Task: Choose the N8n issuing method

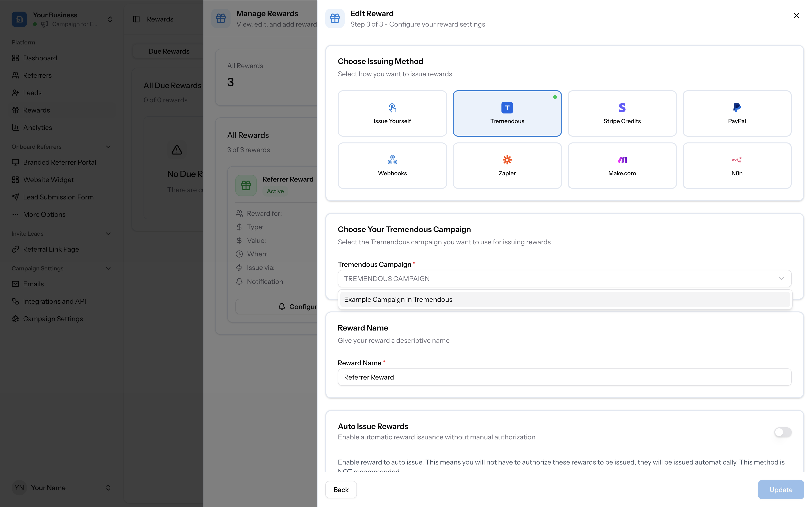Action: pyautogui.click(x=737, y=166)
